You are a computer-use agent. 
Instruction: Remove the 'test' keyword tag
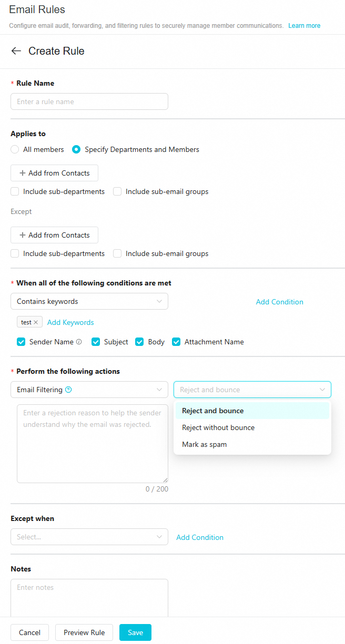coord(36,322)
